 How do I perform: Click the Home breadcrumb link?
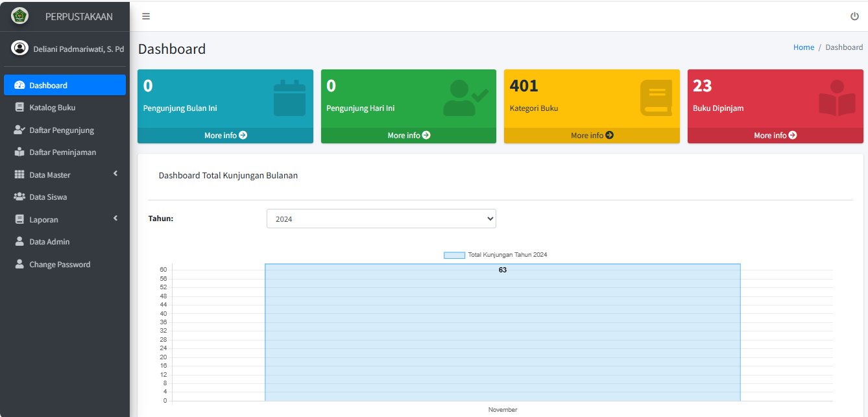803,47
